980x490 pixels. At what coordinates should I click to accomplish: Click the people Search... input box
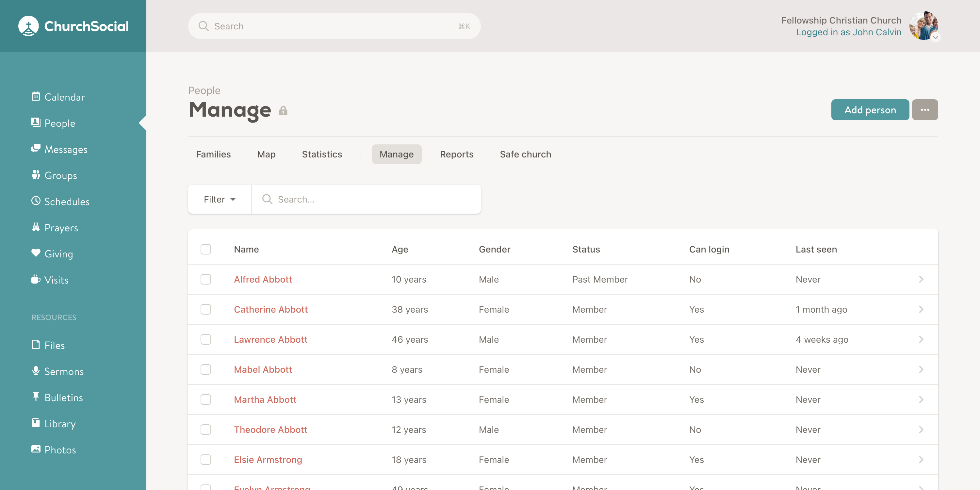click(367, 199)
